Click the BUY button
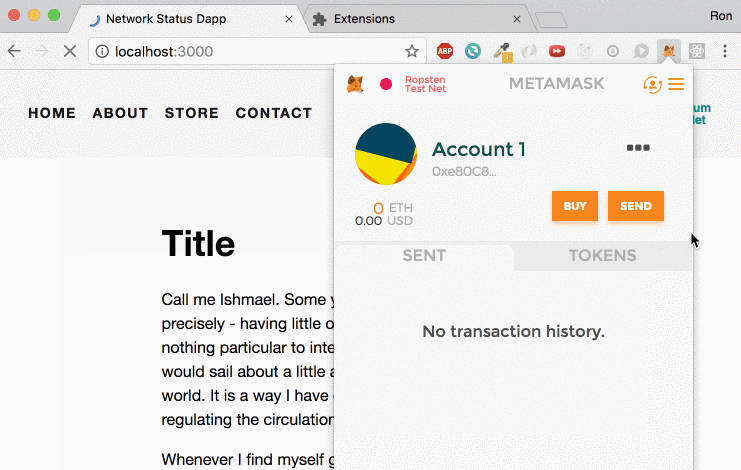The image size is (741, 470). click(x=575, y=206)
